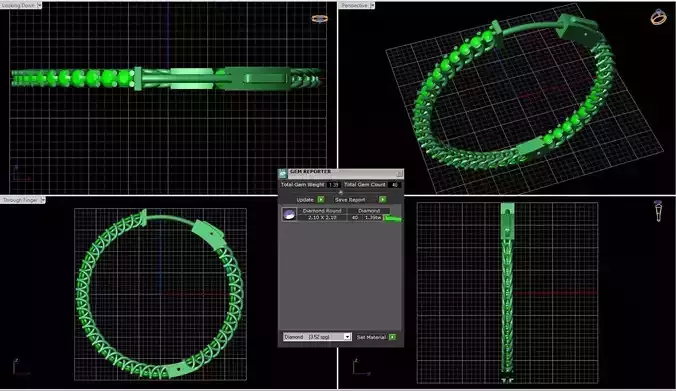Click the green highlight button on gem row
This screenshot has width=676, height=391.
tap(392, 219)
